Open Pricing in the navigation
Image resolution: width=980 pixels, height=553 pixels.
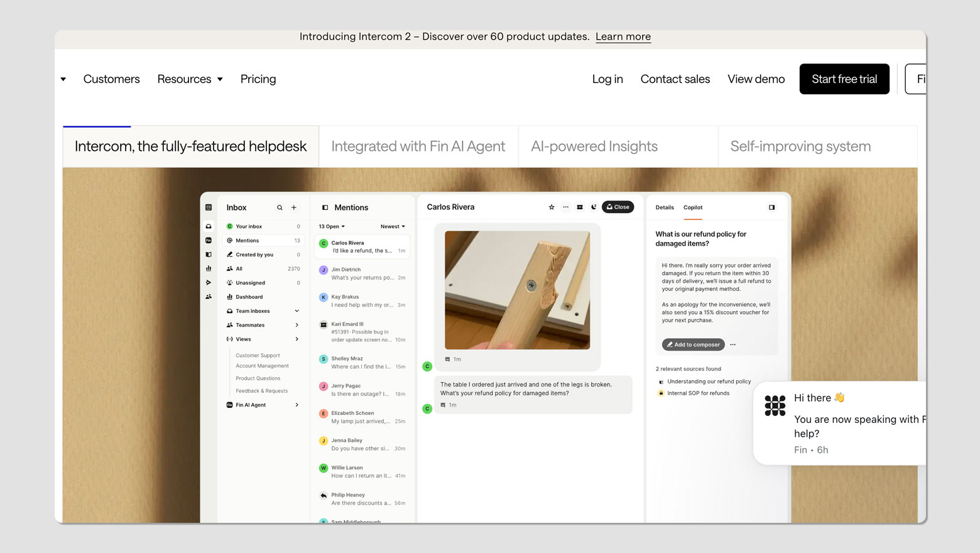coord(258,79)
